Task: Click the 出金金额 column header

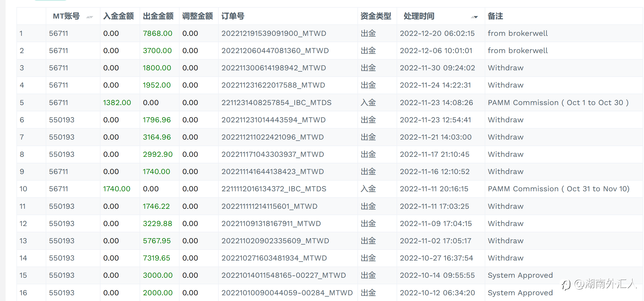Action: pos(158,16)
